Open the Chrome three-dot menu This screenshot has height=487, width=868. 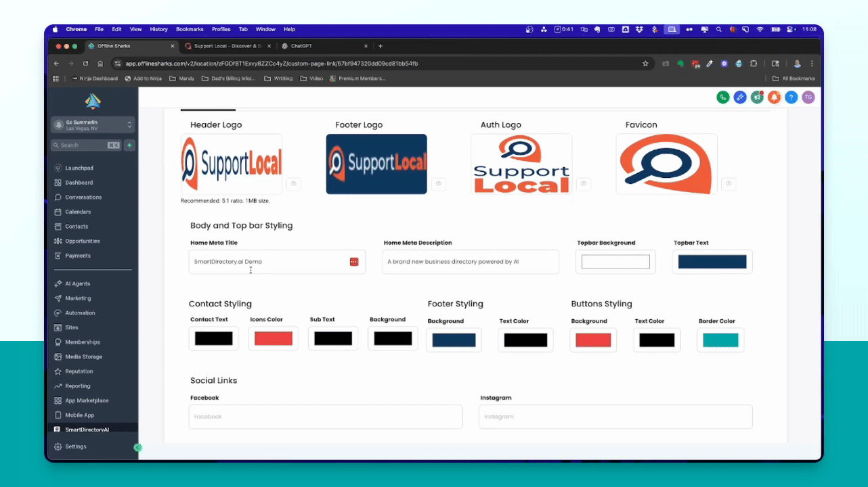(812, 64)
